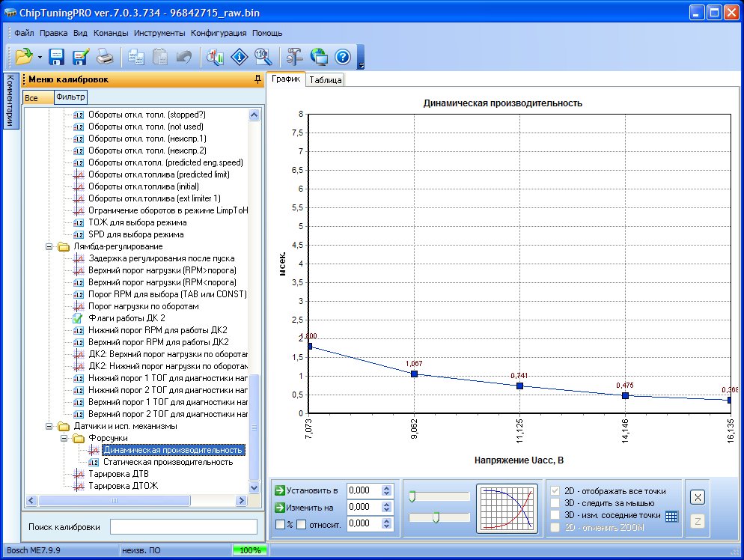Open the 'Инструменты' menu
This screenshot has height=560, width=744.
159,33
